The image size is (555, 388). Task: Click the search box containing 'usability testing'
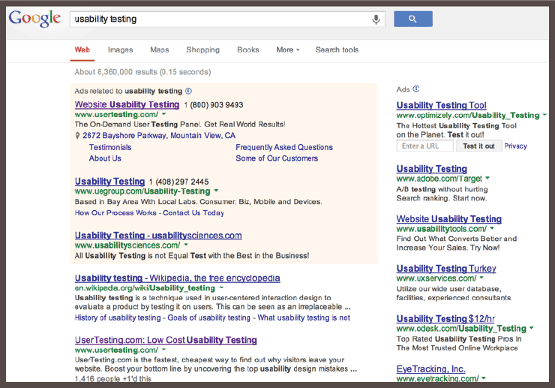click(x=227, y=19)
